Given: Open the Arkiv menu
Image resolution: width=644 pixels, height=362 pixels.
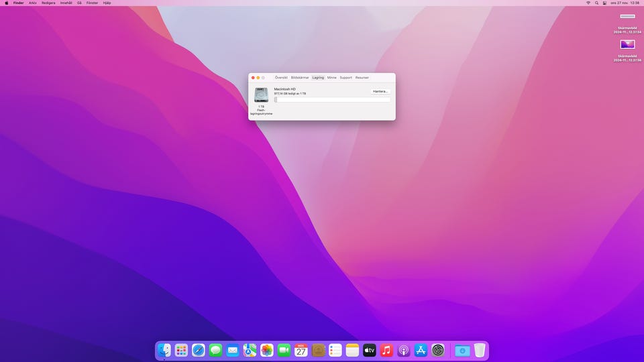Looking at the screenshot, I should click(x=32, y=3).
